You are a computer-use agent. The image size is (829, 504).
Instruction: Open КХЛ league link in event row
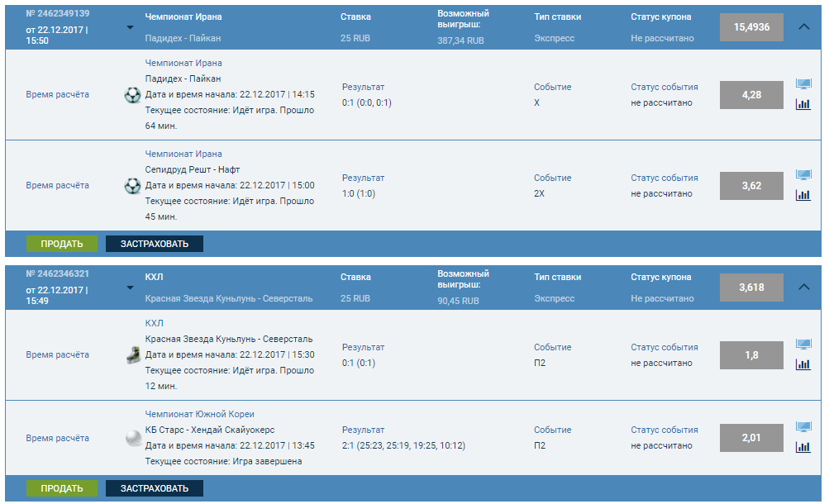point(154,323)
